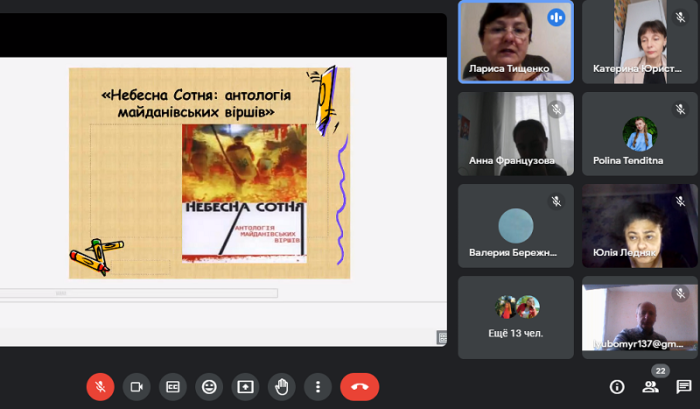700x409 pixels.
Task: Toggle the camera on or off
Action: [x=136, y=386]
